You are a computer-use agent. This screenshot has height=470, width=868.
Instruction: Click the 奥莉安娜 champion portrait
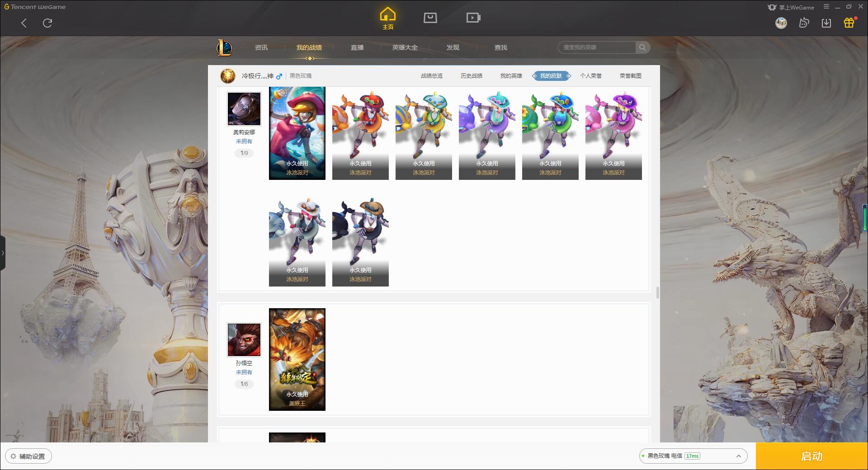pyautogui.click(x=244, y=109)
